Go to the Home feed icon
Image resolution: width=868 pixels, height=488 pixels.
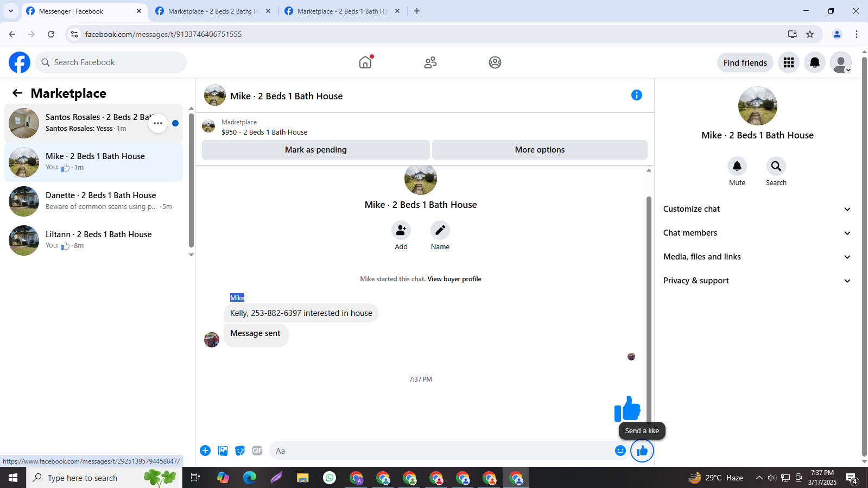pyautogui.click(x=365, y=62)
